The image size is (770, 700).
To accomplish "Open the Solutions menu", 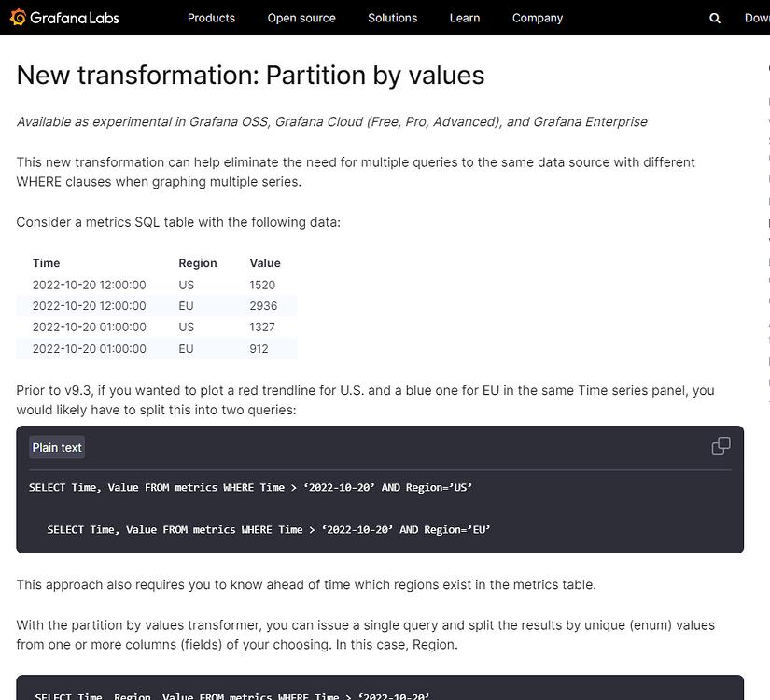I will 392,18.
